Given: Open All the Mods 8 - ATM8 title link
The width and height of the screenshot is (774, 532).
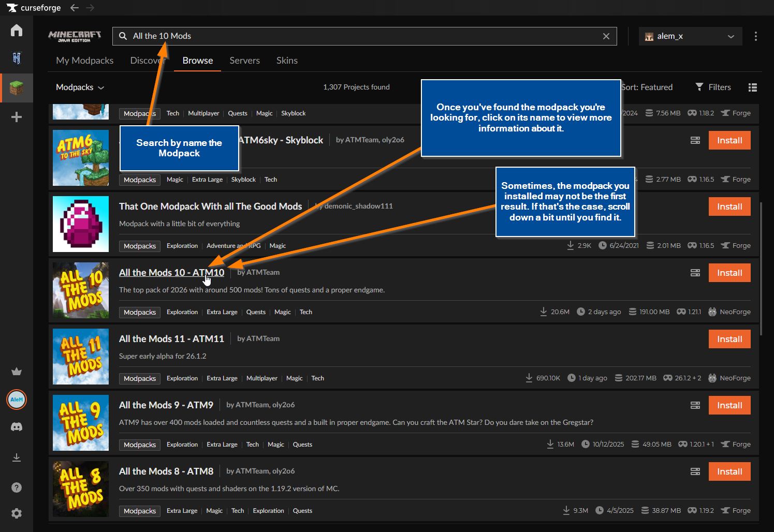Looking at the screenshot, I should 166,471.
